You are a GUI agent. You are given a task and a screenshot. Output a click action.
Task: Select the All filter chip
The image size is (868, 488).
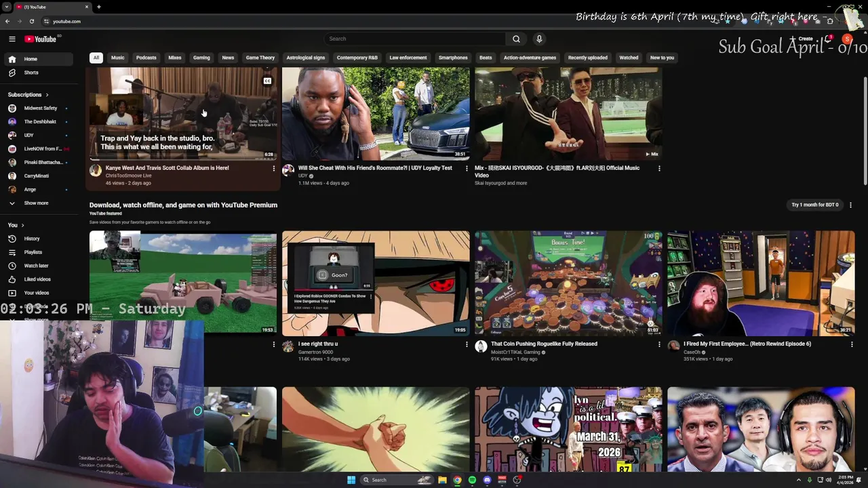tap(96, 58)
